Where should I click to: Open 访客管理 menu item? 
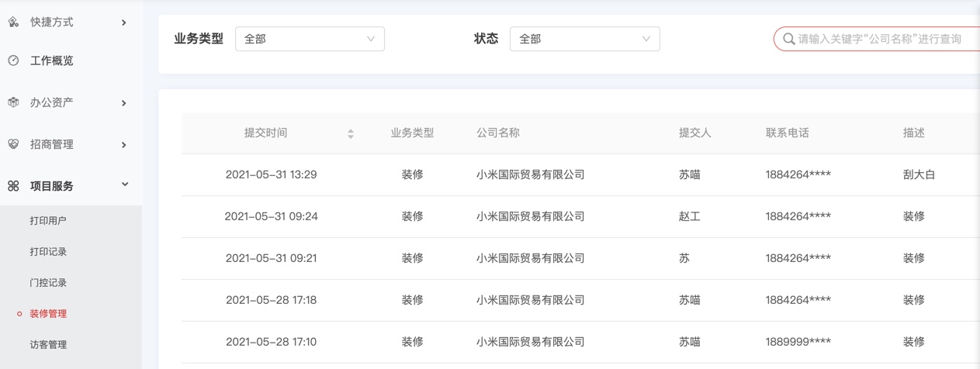click(x=48, y=345)
